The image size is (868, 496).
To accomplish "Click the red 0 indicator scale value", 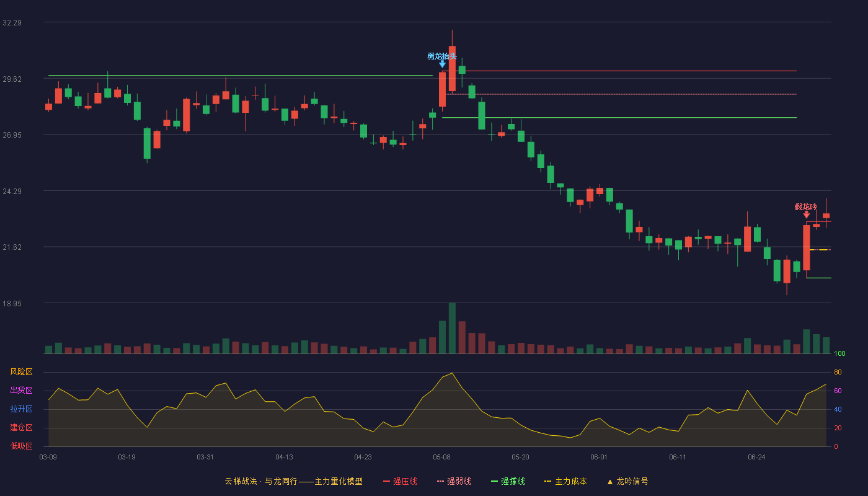I will point(836,446).
